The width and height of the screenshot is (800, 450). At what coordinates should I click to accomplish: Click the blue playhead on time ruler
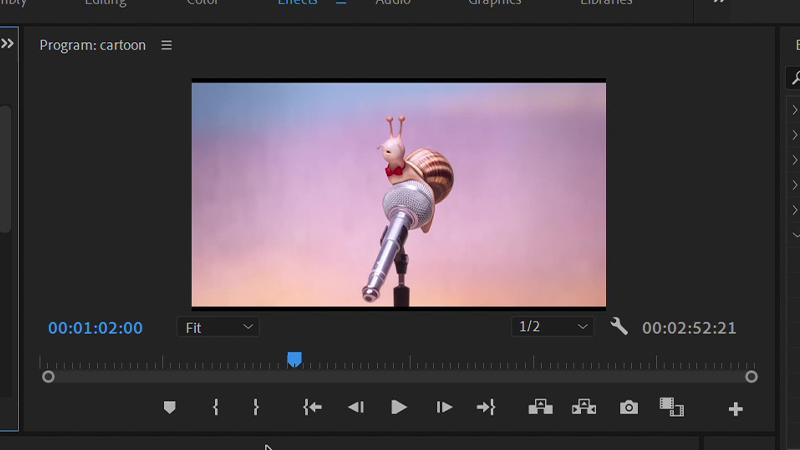[294, 359]
